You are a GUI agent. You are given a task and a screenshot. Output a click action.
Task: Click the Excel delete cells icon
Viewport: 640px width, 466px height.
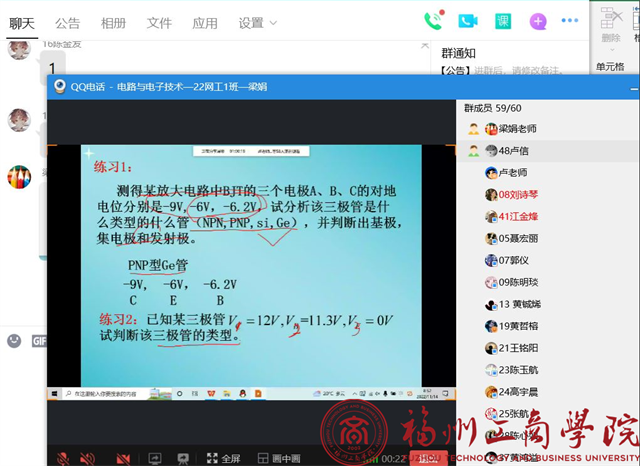pos(611,17)
